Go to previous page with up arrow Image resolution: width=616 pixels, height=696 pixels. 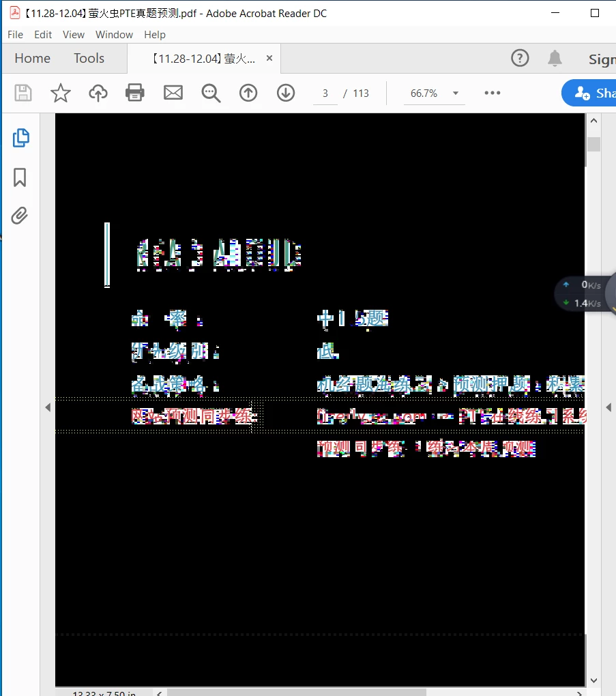coord(248,93)
